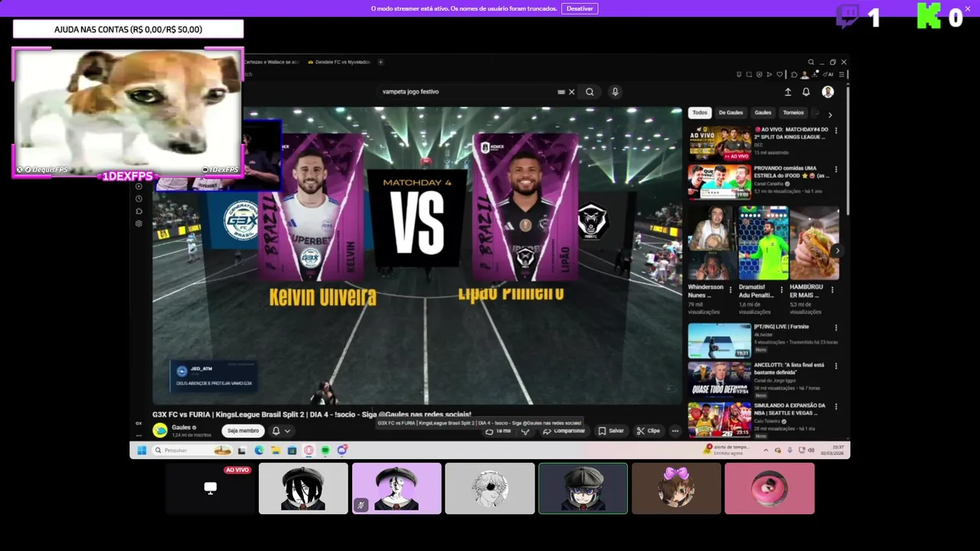980x551 pixels.
Task: Show more filter chips with right arrow
Action: (830, 115)
